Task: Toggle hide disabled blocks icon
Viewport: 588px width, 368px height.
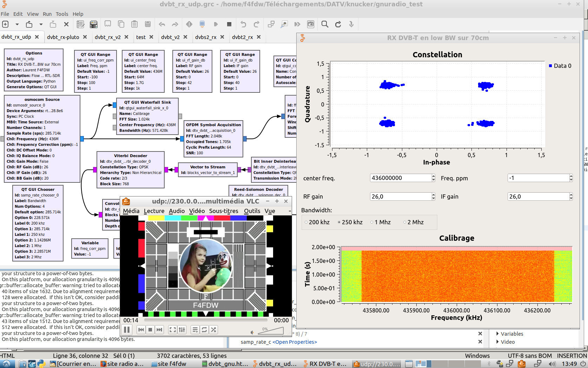Action: click(311, 24)
